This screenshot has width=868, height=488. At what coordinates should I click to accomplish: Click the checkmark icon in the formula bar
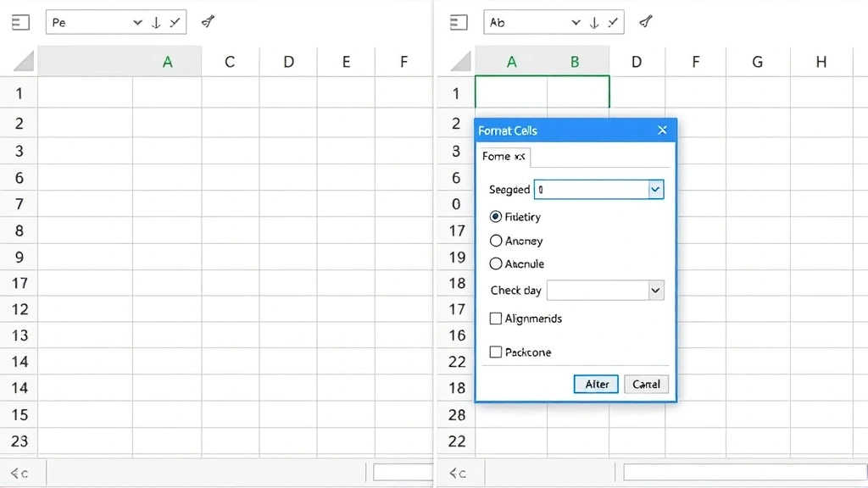click(x=175, y=22)
